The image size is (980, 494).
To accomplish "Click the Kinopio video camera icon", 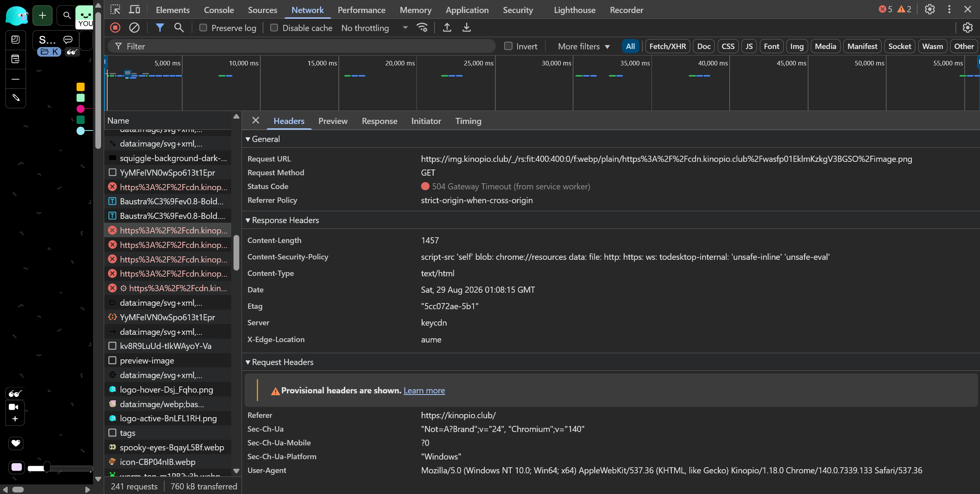I will (x=14, y=407).
